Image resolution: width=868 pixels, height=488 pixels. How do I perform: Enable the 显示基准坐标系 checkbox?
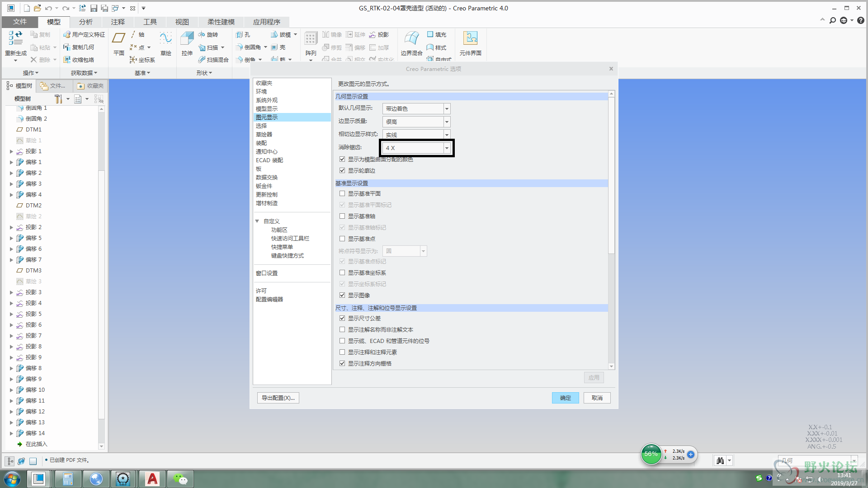pos(342,272)
